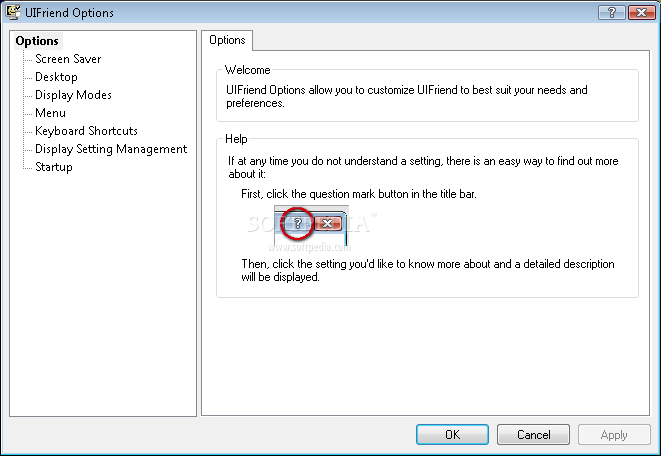Click the red X in the help illustration
Image resolution: width=661 pixels, height=456 pixels.
pos(326,224)
